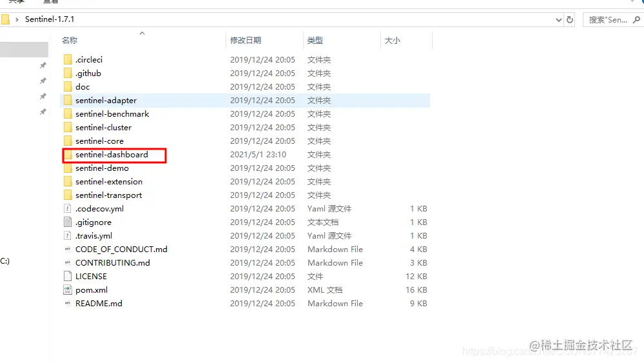
Task: Select the sentinel-adapter folder icon
Action: [68, 100]
